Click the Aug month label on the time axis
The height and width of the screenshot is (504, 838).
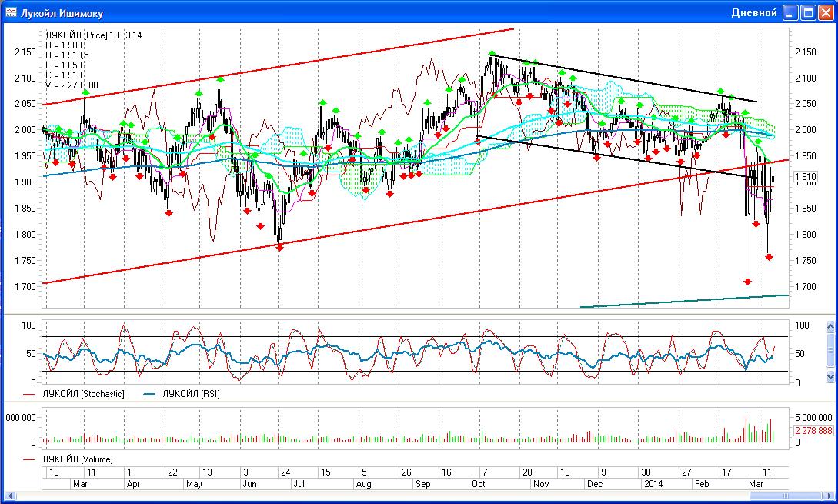[363, 484]
